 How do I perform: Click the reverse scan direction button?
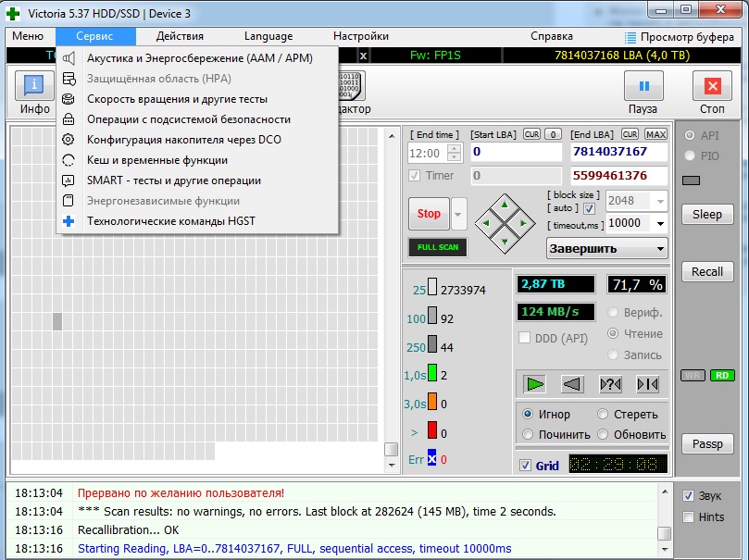[572, 384]
